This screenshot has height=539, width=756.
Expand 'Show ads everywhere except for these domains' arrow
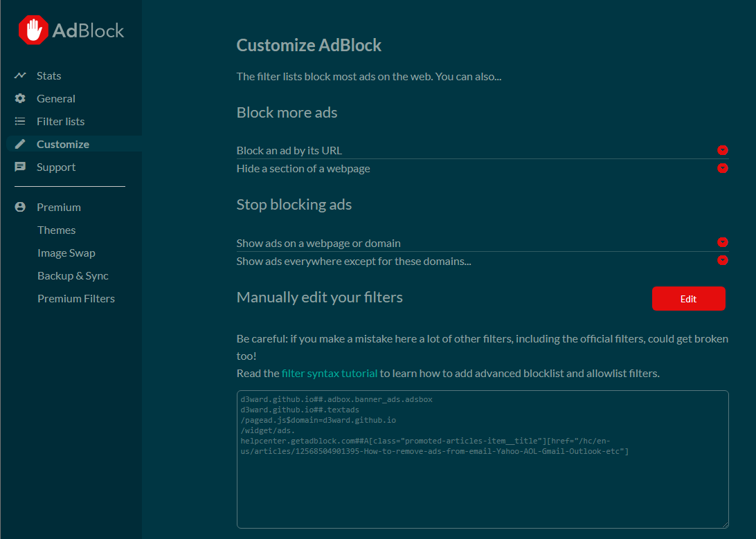point(722,260)
